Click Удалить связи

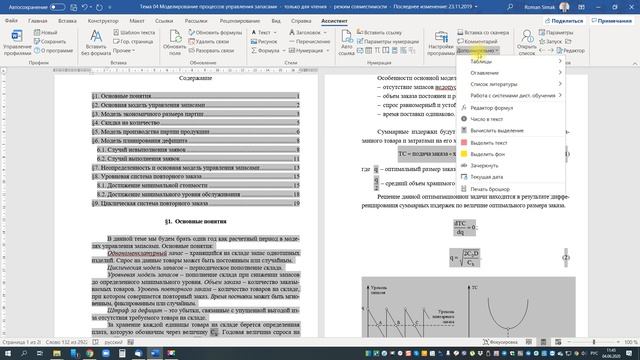pos(209,41)
